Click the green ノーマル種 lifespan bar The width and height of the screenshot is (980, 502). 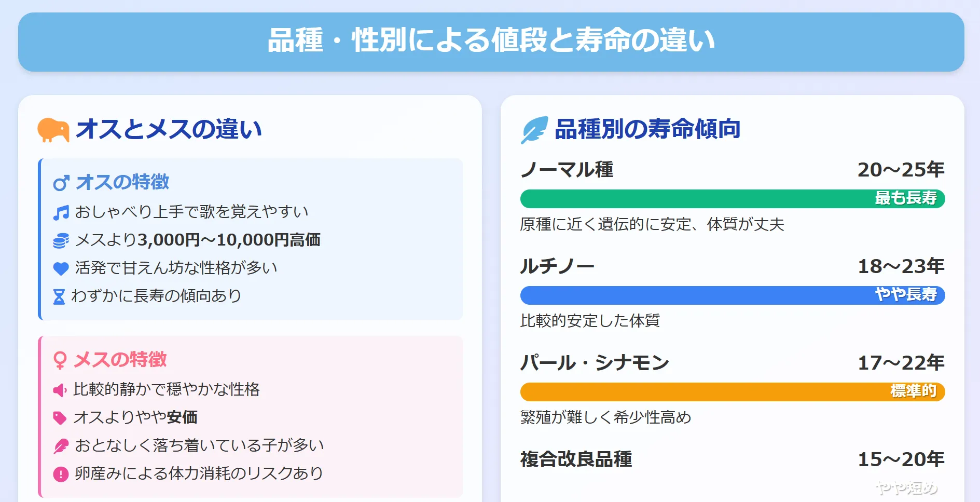pos(733,199)
